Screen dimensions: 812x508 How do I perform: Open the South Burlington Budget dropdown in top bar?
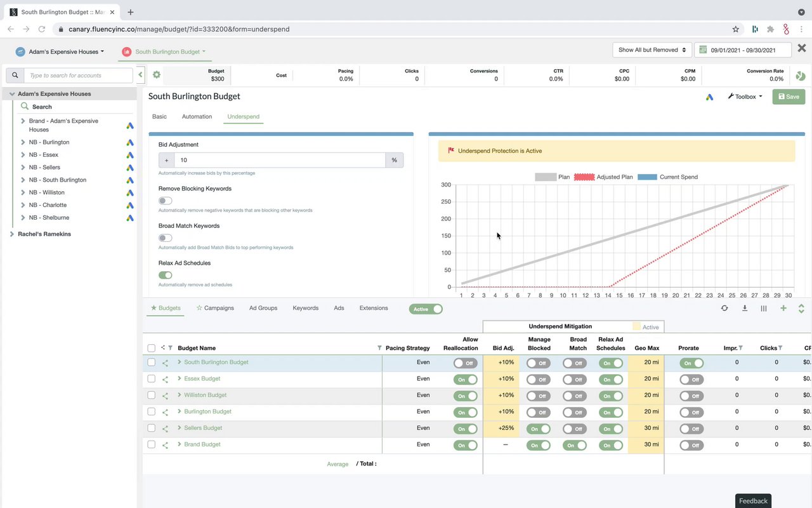point(164,51)
